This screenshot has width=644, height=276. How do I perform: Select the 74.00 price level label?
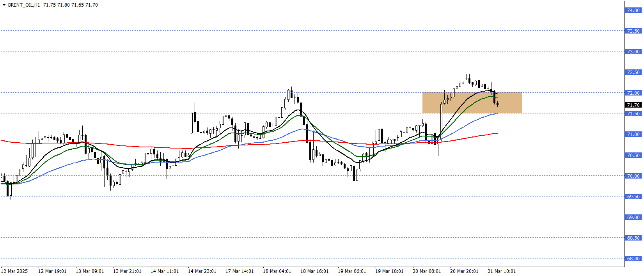click(x=633, y=11)
